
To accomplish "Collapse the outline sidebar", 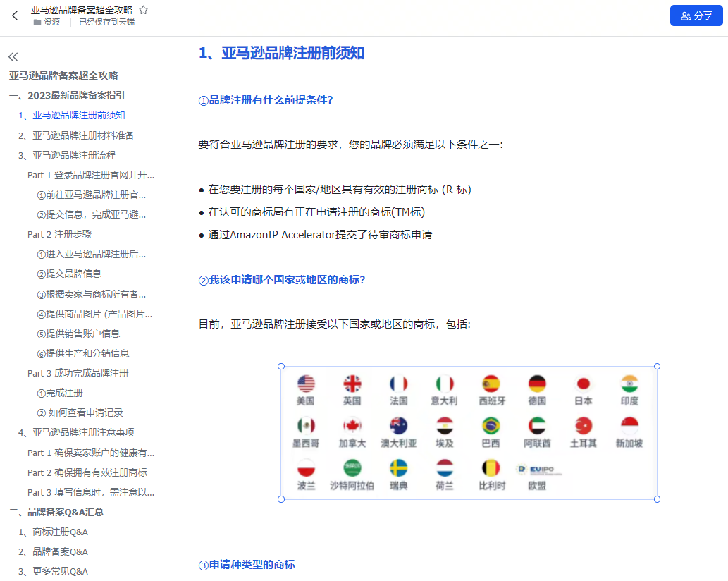I will [x=13, y=56].
